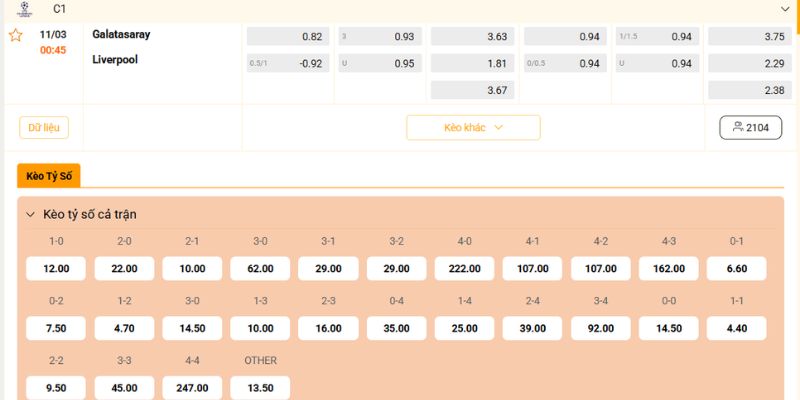Bet on 1-3 score at 10.00
The image size is (800, 400).
260,328
